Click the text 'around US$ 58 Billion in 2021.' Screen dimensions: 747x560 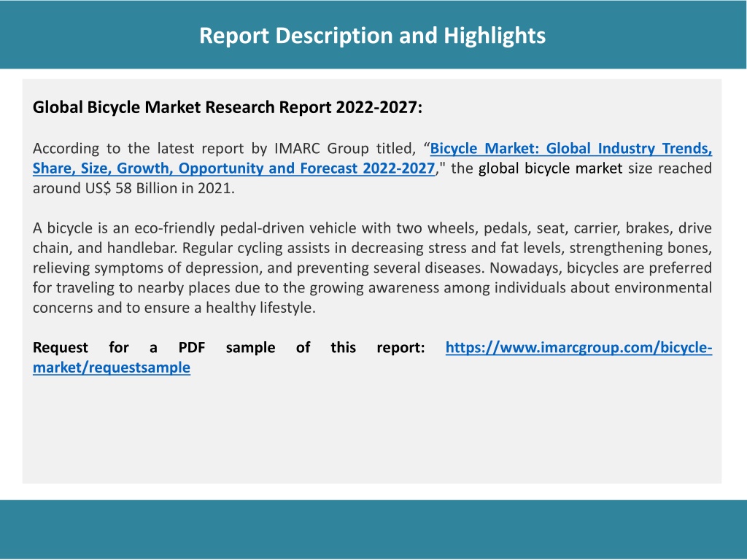click(133, 189)
